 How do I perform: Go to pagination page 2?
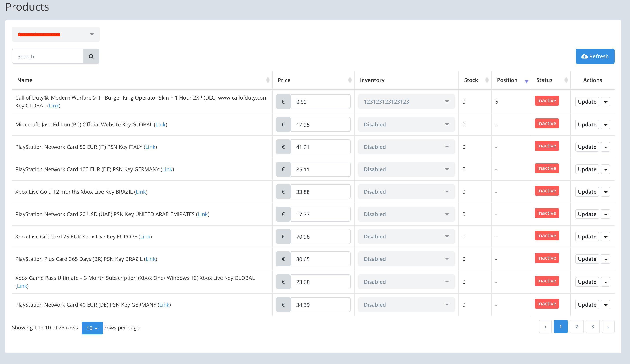pyautogui.click(x=577, y=327)
